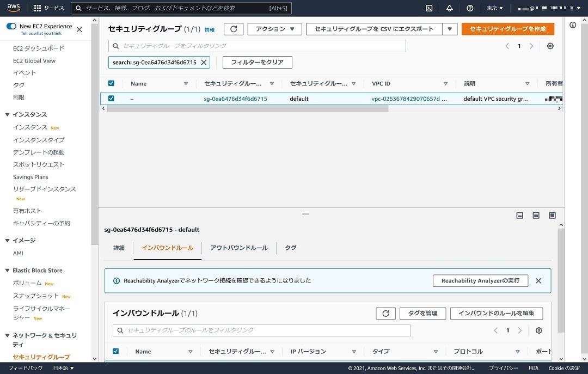Image resolution: width=588 pixels, height=374 pixels.
Task: Open the 日本語 language selector
Action: click(x=63, y=368)
